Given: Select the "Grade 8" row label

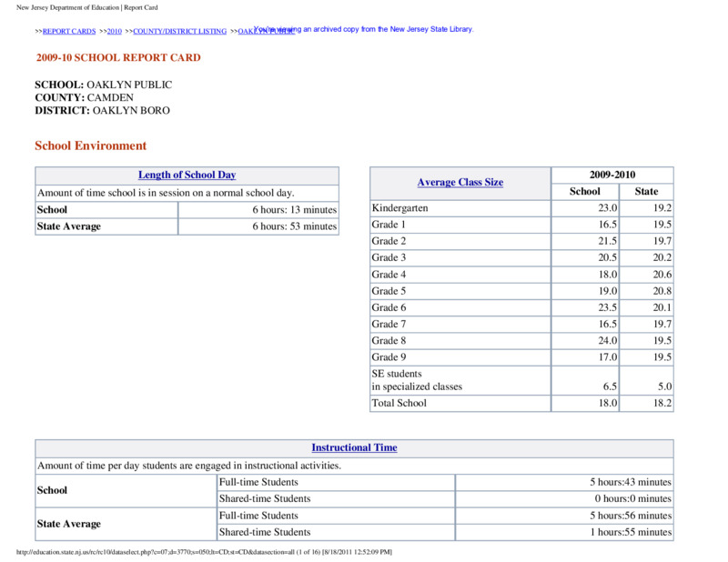Looking at the screenshot, I should point(389,341).
